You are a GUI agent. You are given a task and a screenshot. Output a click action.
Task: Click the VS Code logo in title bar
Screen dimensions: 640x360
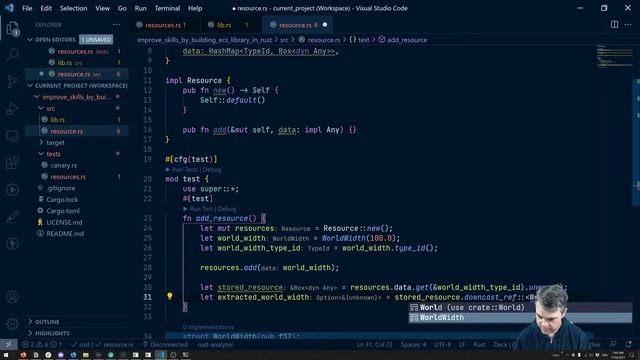[9, 8]
